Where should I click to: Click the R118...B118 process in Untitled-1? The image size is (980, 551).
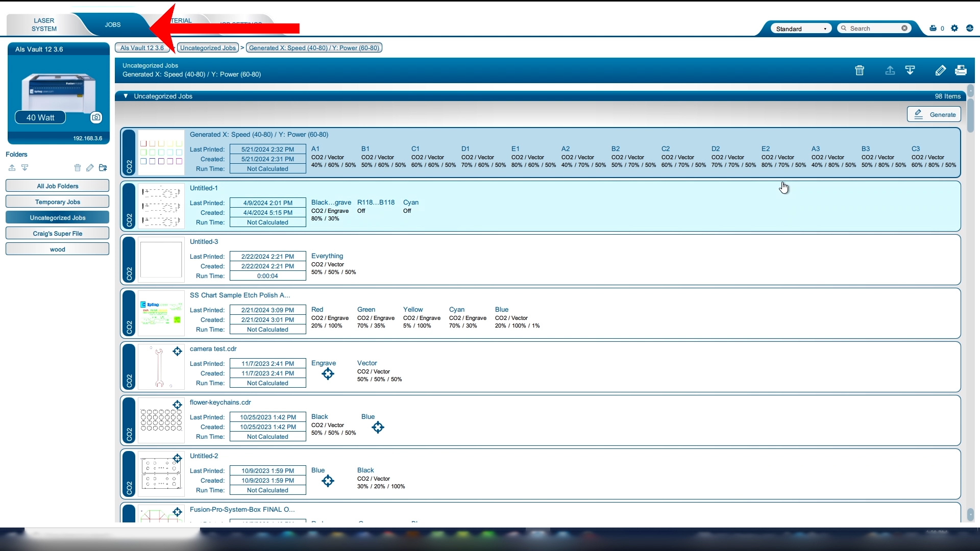pyautogui.click(x=376, y=206)
